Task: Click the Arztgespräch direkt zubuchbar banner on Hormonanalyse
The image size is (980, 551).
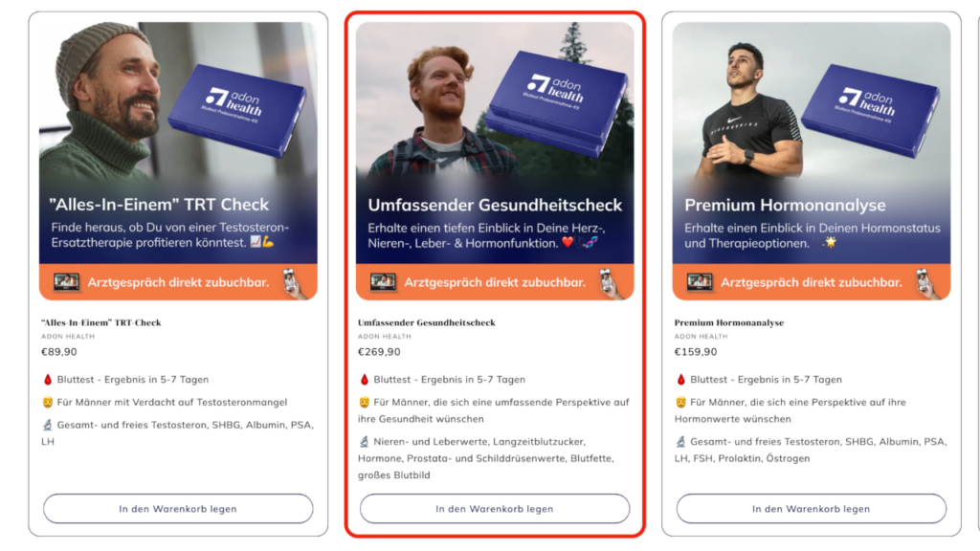Action: tap(812, 282)
